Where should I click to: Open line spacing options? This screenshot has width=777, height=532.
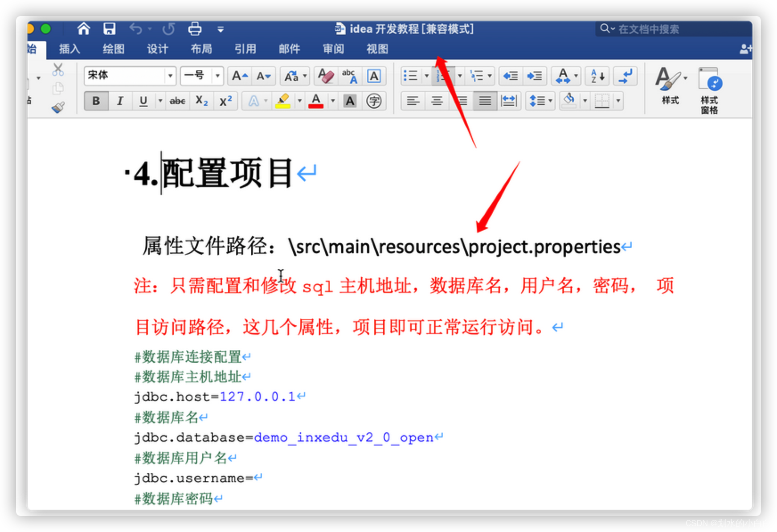pyautogui.click(x=540, y=101)
